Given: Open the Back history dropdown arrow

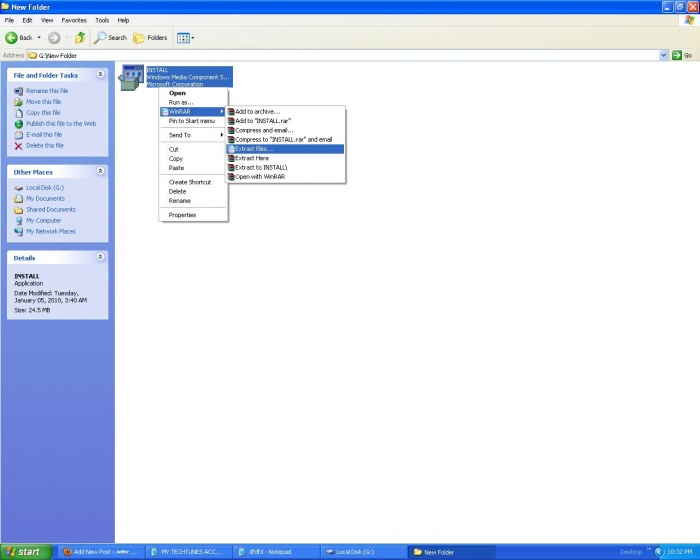Looking at the screenshot, I should click(39, 38).
